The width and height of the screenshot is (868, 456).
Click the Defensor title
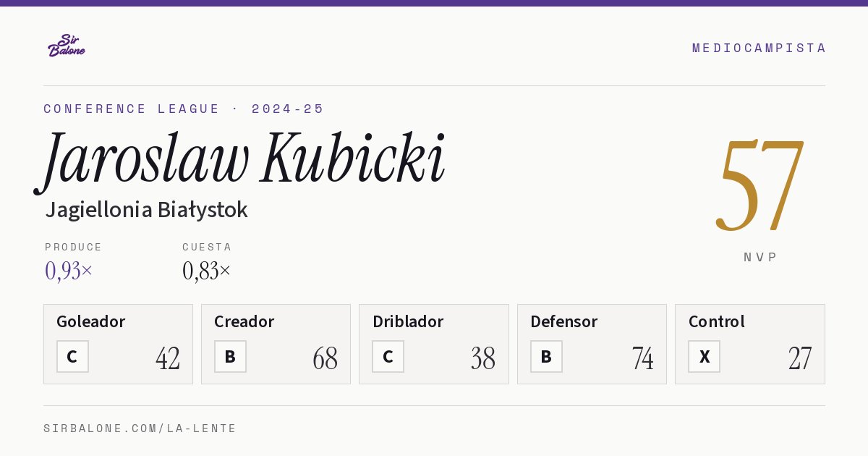click(564, 321)
